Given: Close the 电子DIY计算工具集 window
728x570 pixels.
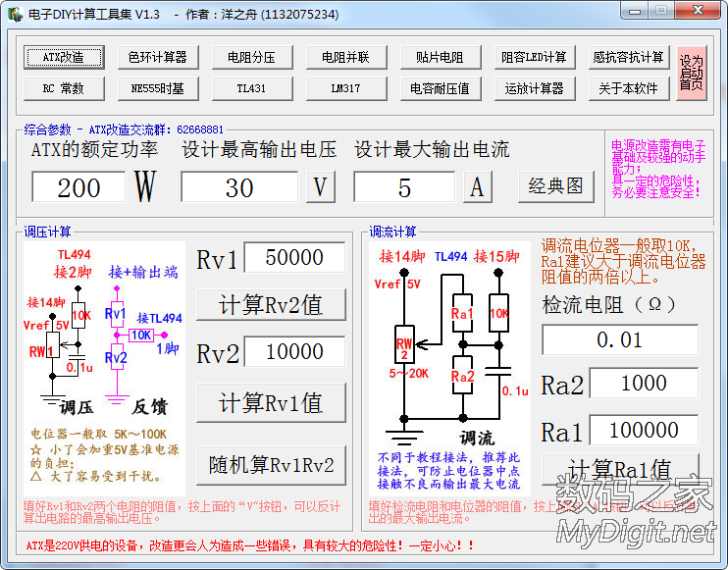Looking at the screenshot, I should click(x=698, y=11).
